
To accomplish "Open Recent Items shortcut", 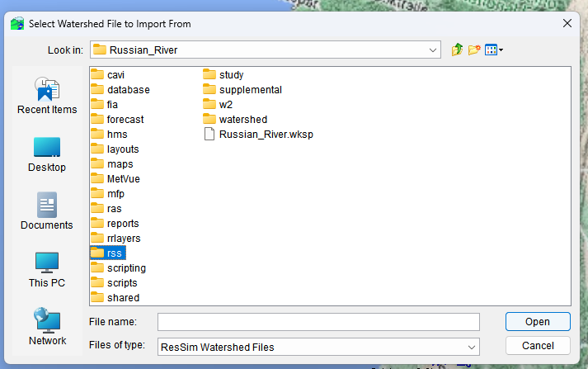I will click(47, 96).
